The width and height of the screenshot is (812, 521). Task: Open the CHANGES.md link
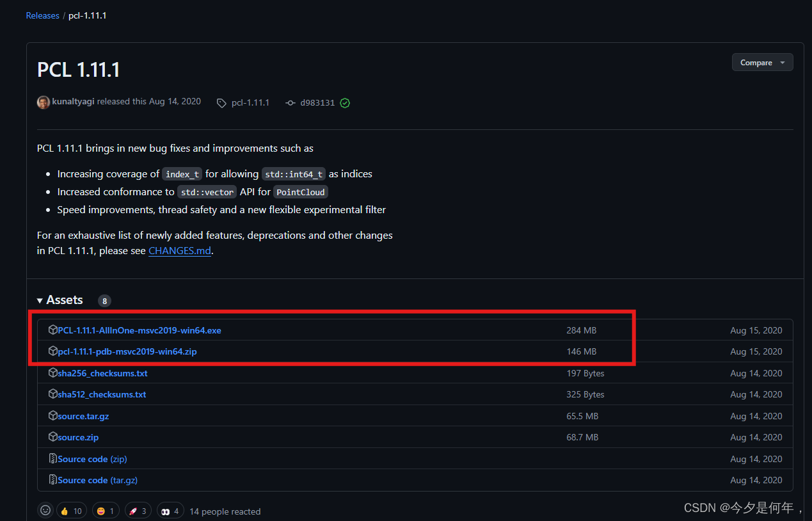click(x=180, y=251)
